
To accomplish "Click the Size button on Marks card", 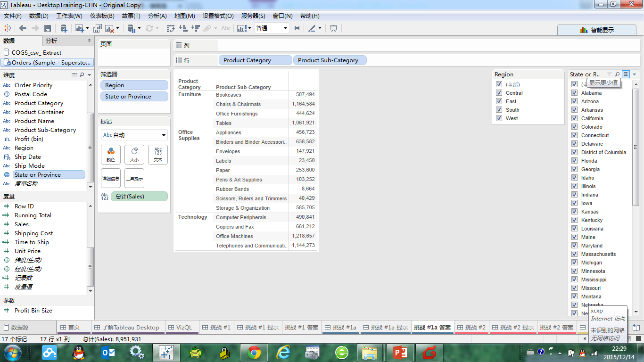I will (134, 155).
